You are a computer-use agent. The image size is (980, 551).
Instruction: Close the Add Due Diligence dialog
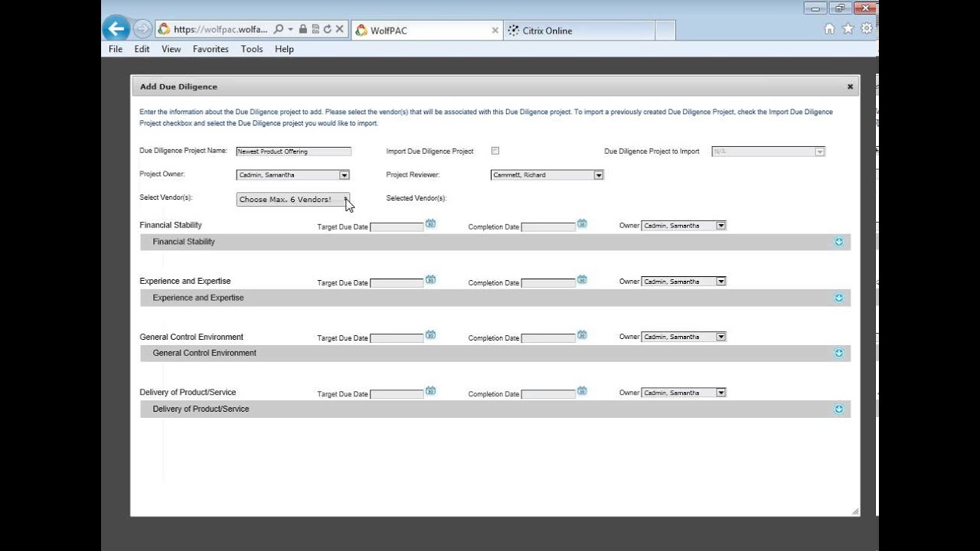click(x=850, y=86)
